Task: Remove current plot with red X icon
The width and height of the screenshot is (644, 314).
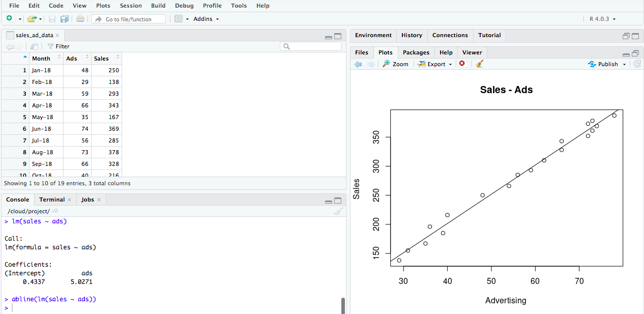Action: [x=462, y=64]
